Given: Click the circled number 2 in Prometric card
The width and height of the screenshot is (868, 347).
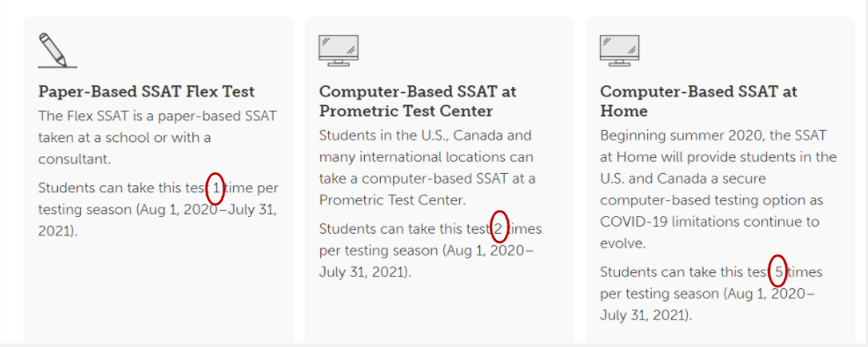Looking at the screenshot, I should (500, 228).
